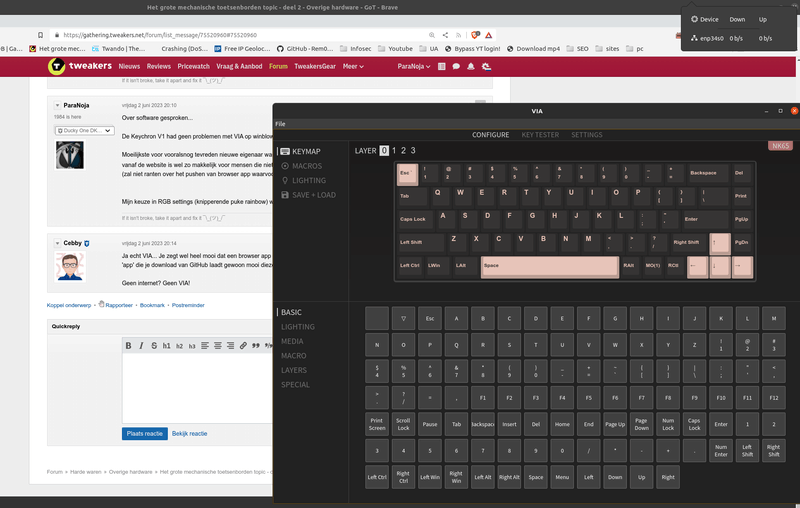Select the Space bar on the keyboard layout
The height and width of the screenshot is (508, 800).
(x=550, y=267)
